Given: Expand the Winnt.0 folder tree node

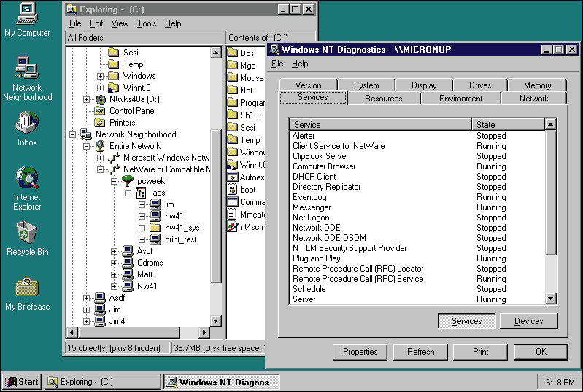Looking at the screenshot, I should point(100,88).
